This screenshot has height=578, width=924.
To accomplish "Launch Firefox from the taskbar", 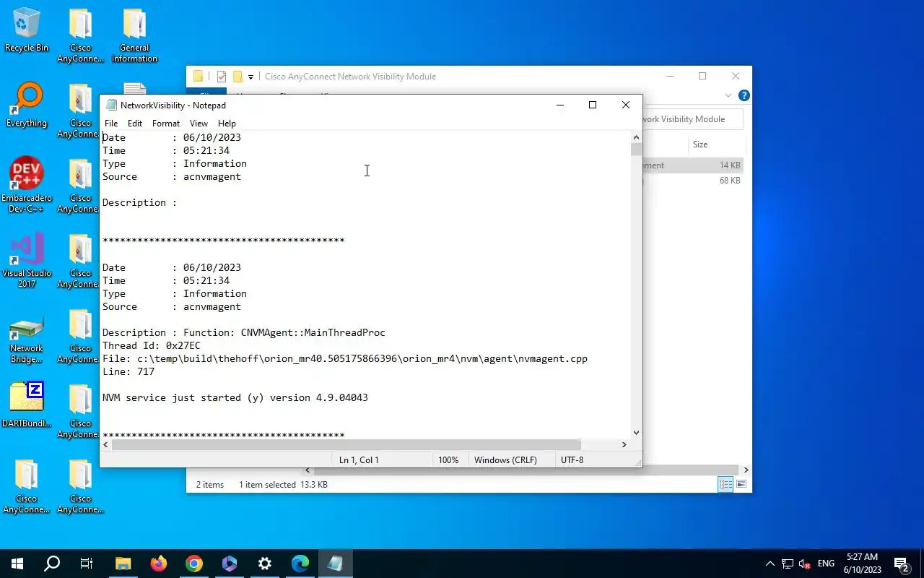I will (159, 564).
